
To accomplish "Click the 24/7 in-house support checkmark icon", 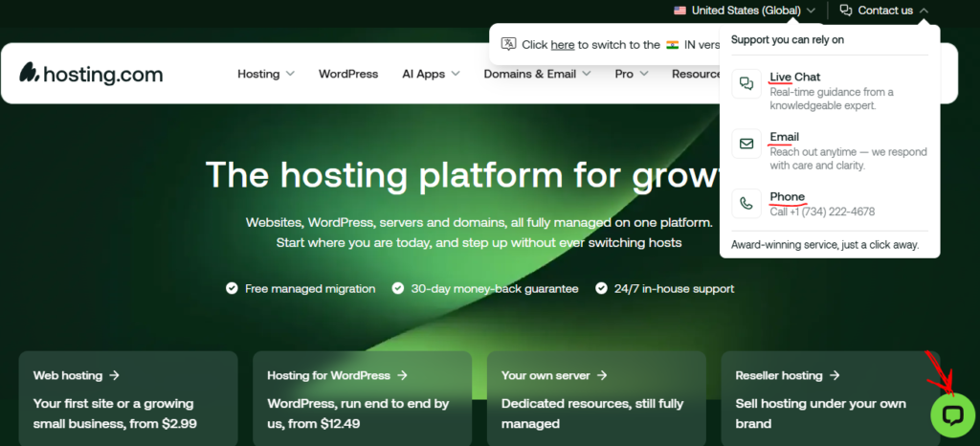I will pyautogui.click(x=601, y=289).
